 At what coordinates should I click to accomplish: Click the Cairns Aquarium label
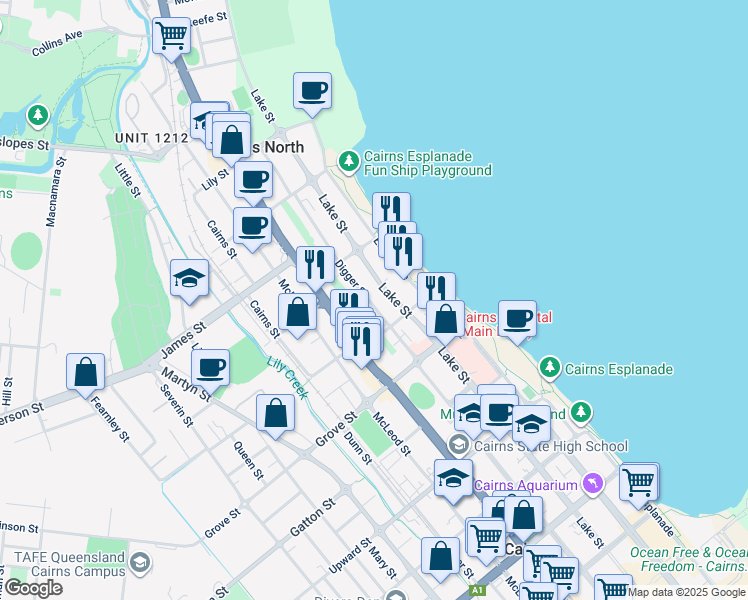[x=525, y=485]
